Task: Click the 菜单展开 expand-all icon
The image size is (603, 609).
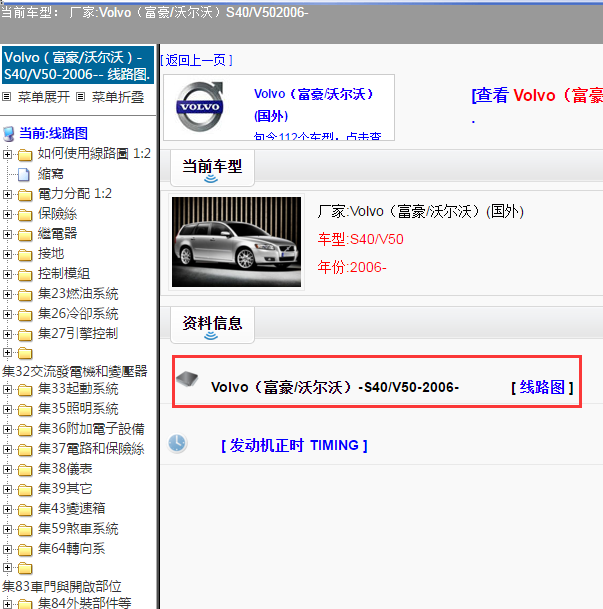Action: coord(7,96)
